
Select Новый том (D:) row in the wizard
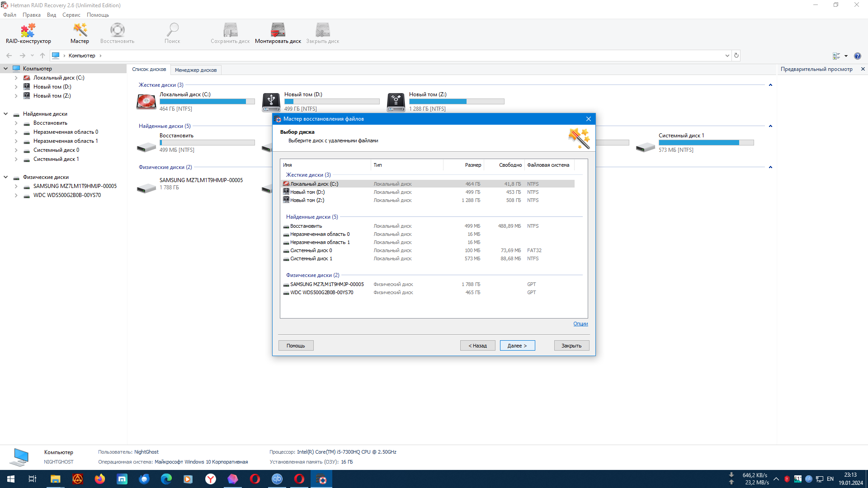[428, 192]
